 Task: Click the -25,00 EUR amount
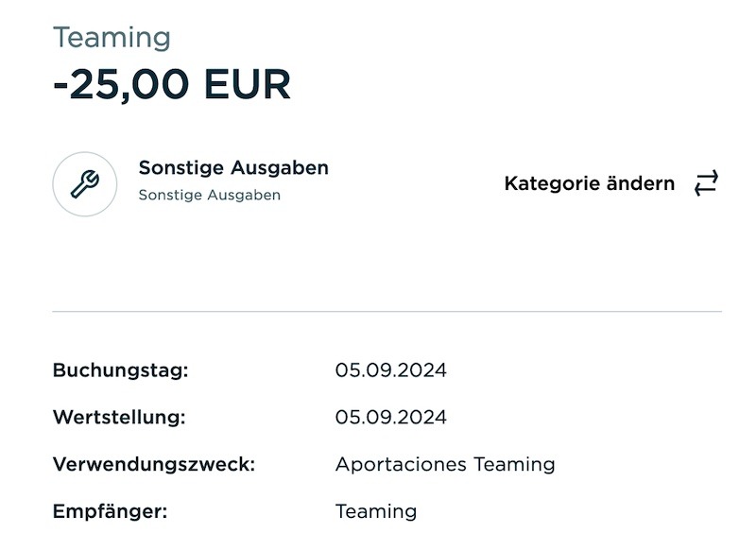point(172,85)
